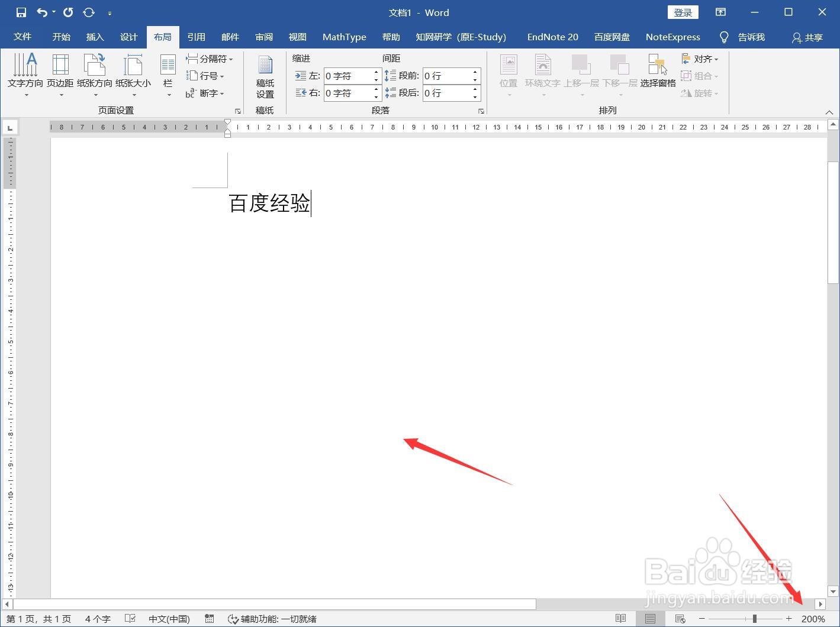Viewport: 840px width, 627px height.
Task: Click the Save icon in quick access toolbar
Action: click(20, 12)
